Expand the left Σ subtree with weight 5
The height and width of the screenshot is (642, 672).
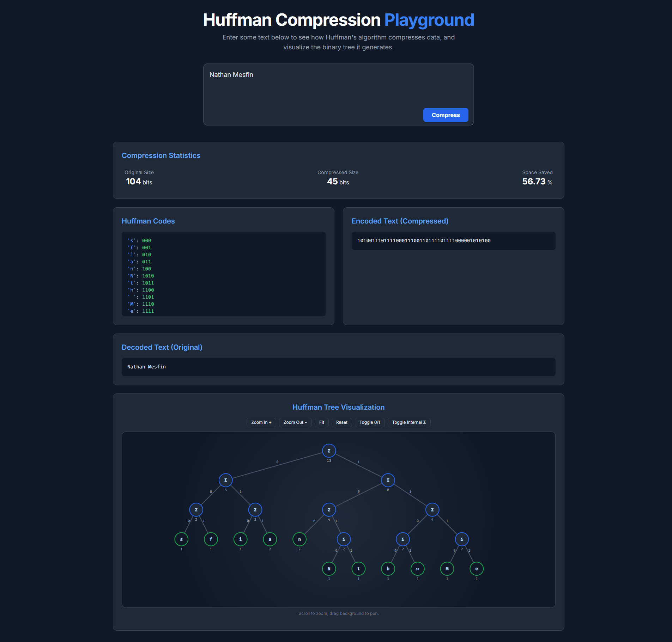[x=225, y=480]
